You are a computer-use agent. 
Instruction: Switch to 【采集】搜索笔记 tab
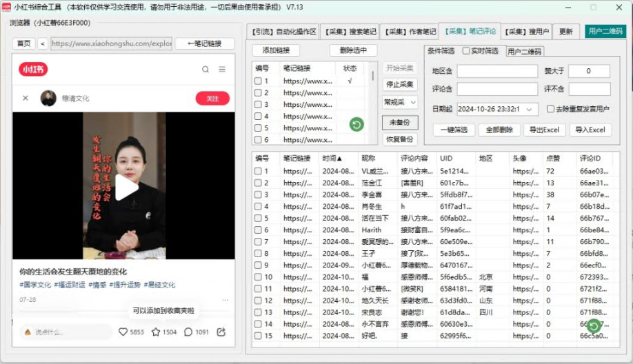pos(350,32)
